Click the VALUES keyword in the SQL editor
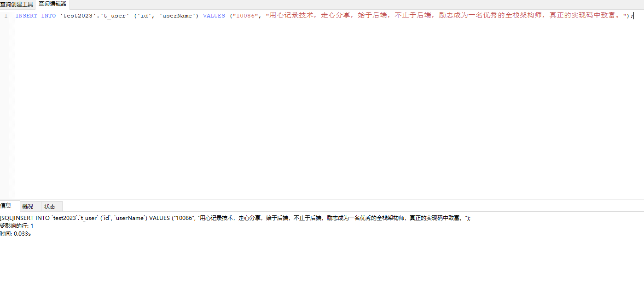 [214, 16]
